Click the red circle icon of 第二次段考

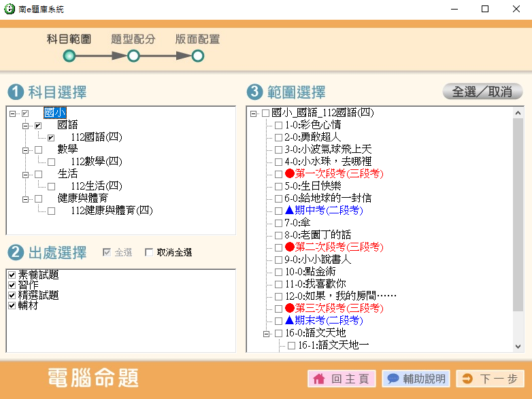pyautogui.click(x=289, y=247)
